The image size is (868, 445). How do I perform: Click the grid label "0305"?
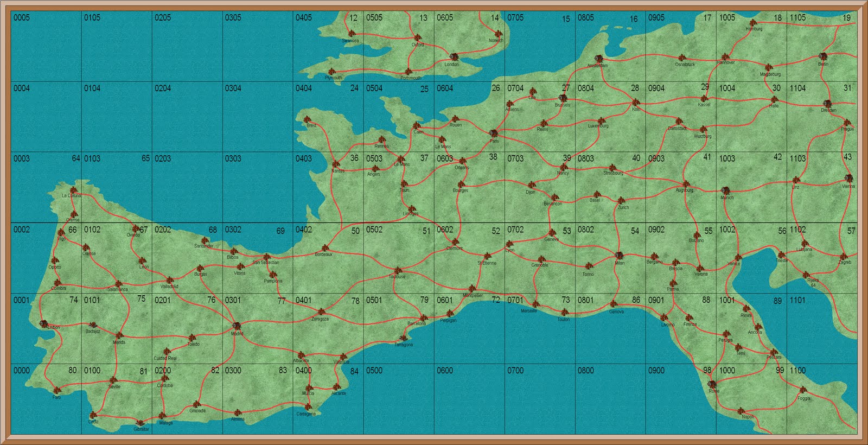[x=233, y=18]
